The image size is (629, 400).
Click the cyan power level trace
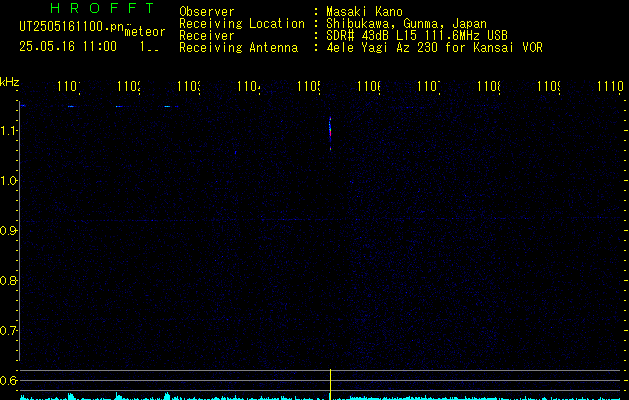pos(321,398)
